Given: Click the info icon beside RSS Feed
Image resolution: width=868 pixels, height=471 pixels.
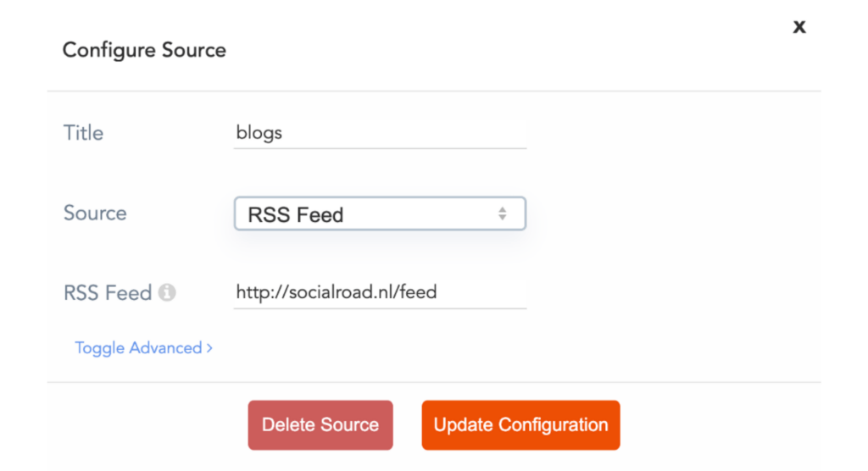Looking at the screenshot, I should coord(168,293).
